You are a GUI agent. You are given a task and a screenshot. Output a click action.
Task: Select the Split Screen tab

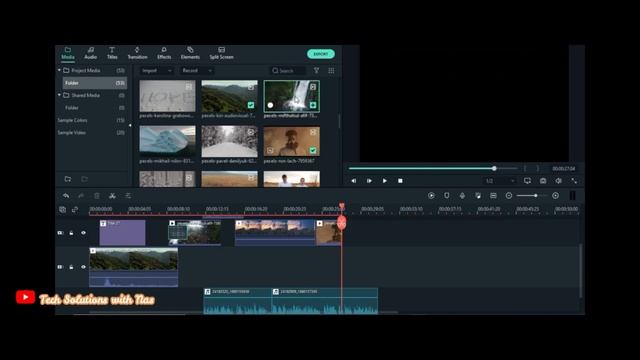(221, 53)
